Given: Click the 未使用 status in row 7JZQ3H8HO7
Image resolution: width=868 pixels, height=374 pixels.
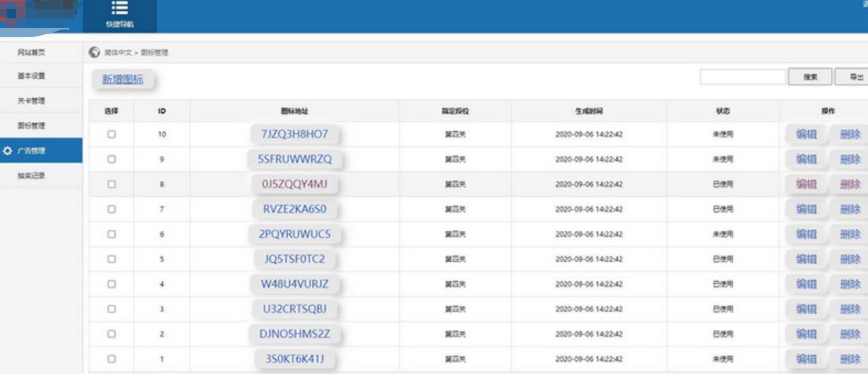Looking at the screenshot, I should (x=723, y=134).
